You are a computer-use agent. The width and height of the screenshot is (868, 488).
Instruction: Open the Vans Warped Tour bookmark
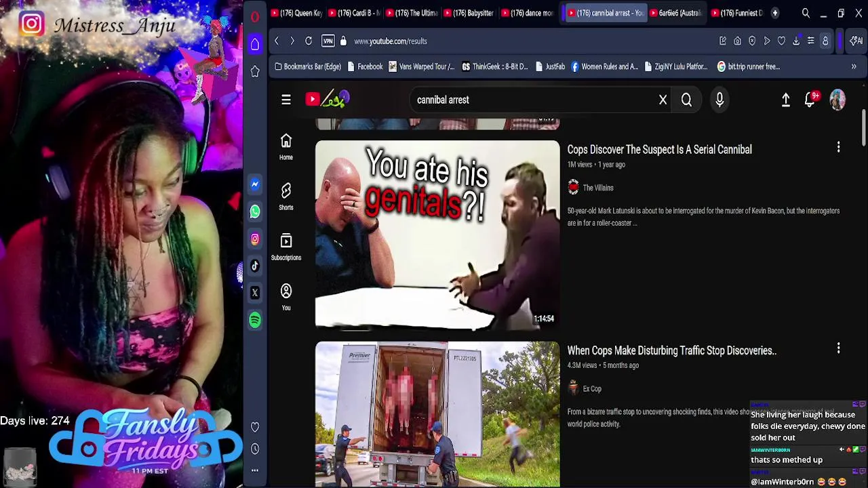point(421,66)
